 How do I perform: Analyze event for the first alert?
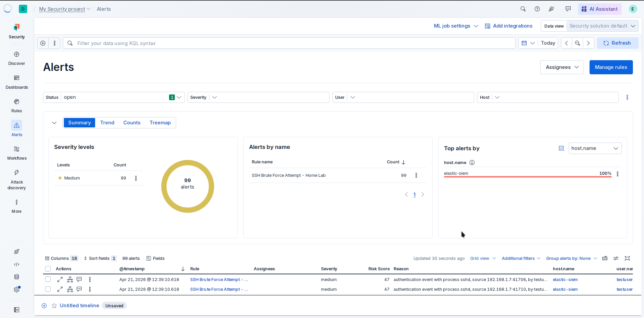[x=70, y=280]
